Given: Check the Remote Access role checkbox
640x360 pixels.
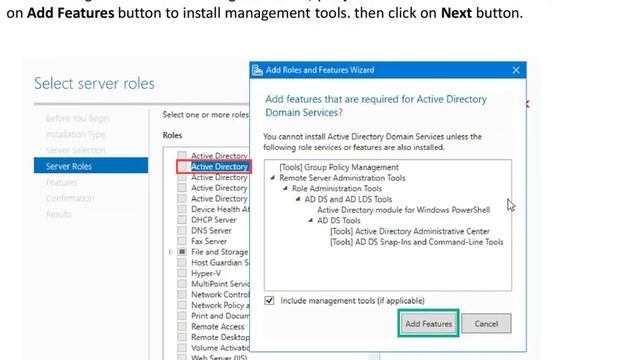Looking at the screenshot, I should pyautogui.click(x=182, y=327).
